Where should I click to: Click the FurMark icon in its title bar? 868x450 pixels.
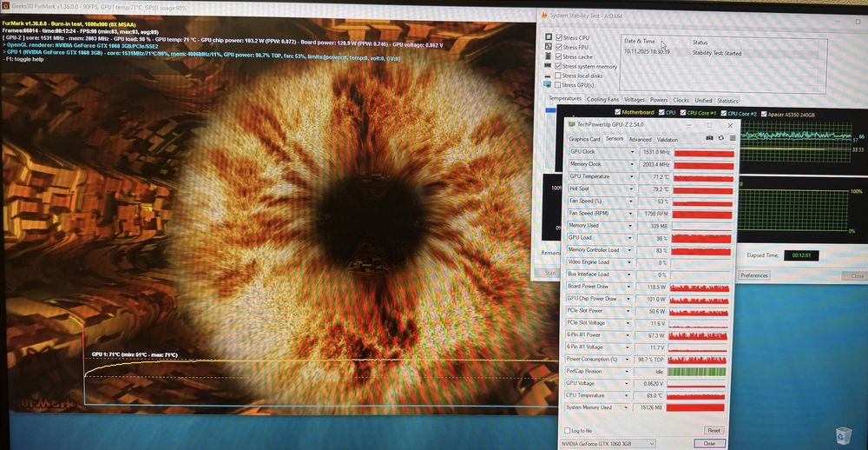5,7
